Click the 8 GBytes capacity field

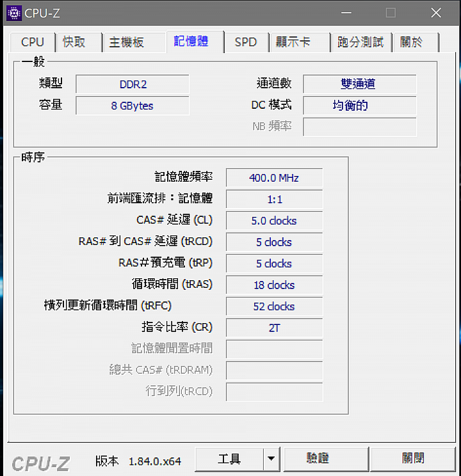pos(133,106)
